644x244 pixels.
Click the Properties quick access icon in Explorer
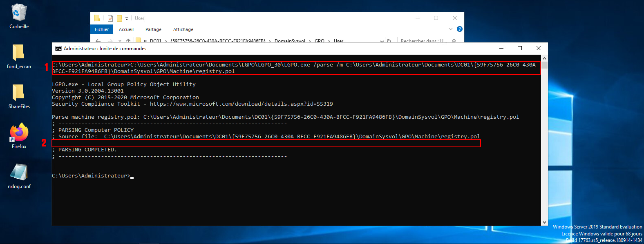[110, 18]
